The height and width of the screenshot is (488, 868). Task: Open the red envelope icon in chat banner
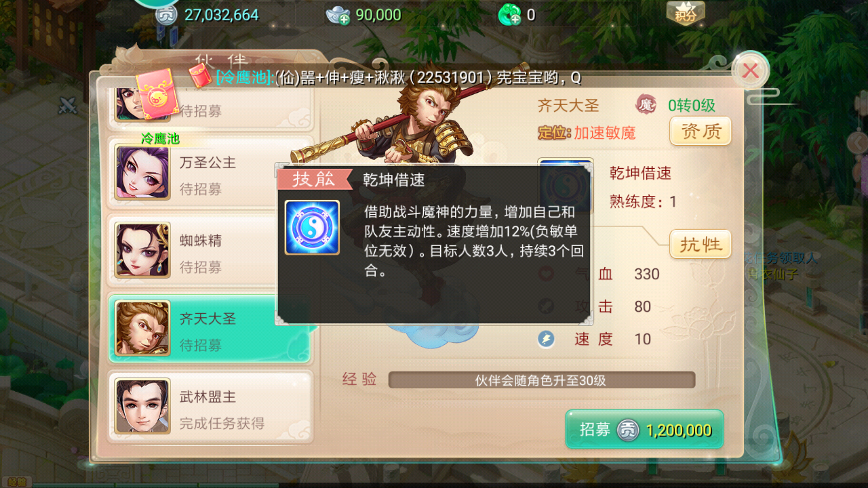coord(199,76)
